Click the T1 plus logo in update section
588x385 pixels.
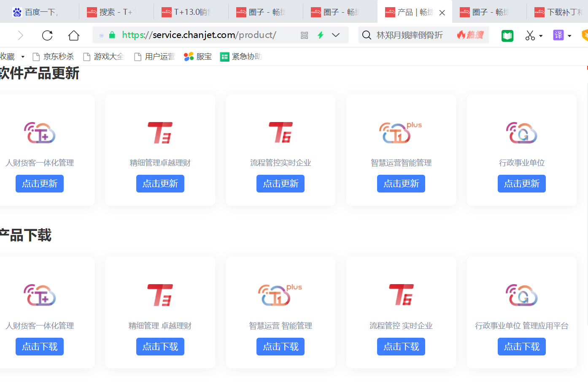tap(400, 133)
